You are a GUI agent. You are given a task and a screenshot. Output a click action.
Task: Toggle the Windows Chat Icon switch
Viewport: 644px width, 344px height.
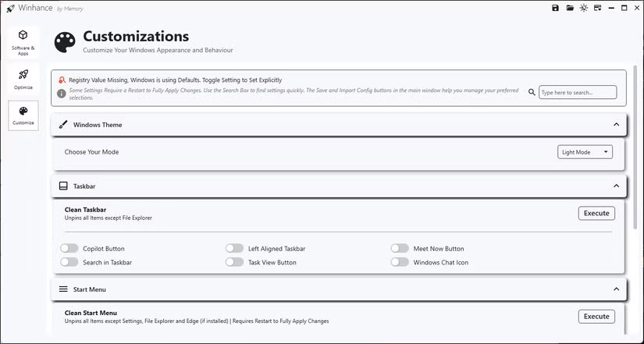coord(400,263)
